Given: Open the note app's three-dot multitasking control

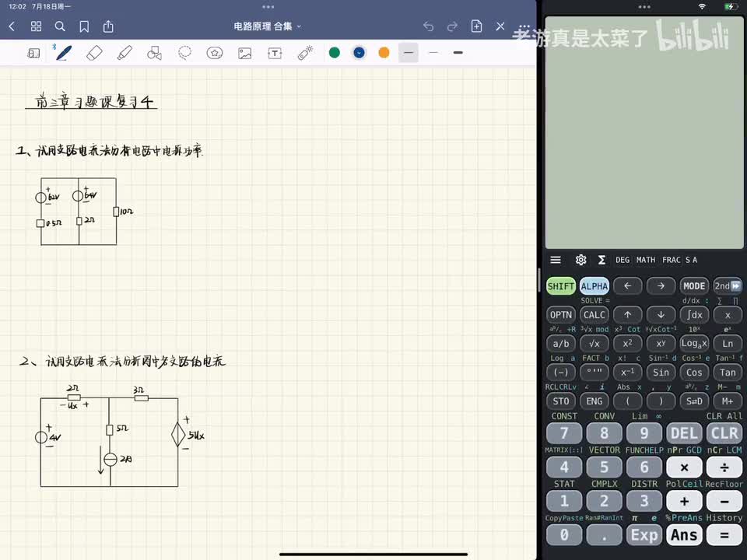Looking at the screenshot, I should [x=268, y=7].
